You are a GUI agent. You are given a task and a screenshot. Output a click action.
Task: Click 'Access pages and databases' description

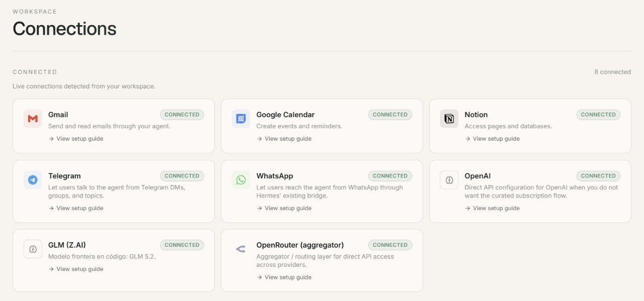(x=508, y=126)
